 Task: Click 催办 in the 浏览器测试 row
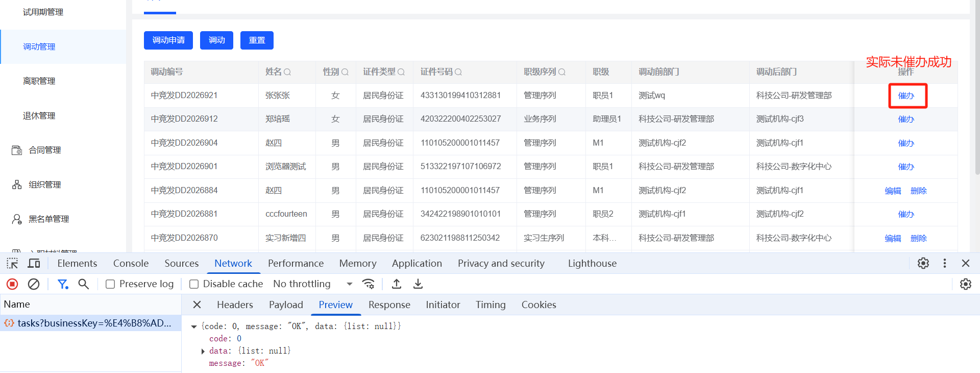coord(906,167)
